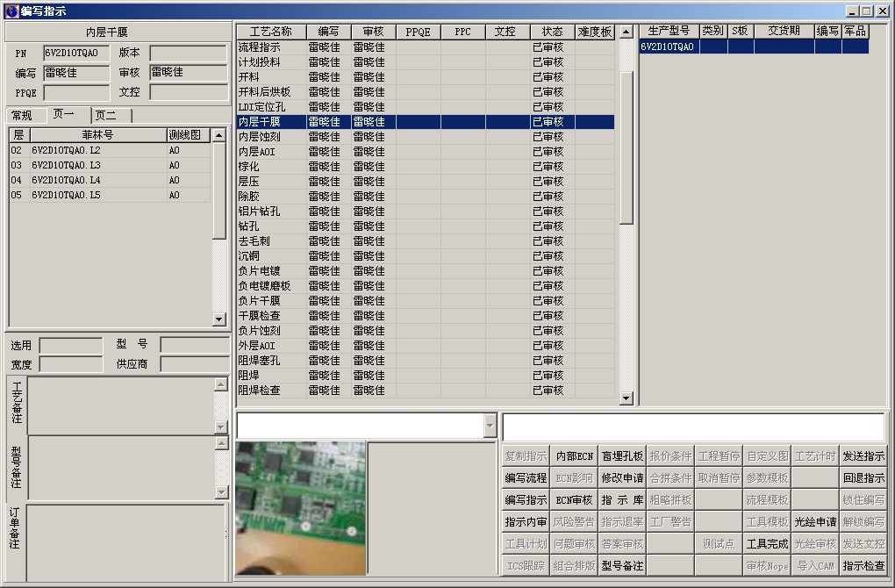Click the 型号备注 button in the button grid

pyautogui.click(x=622, y=566)
